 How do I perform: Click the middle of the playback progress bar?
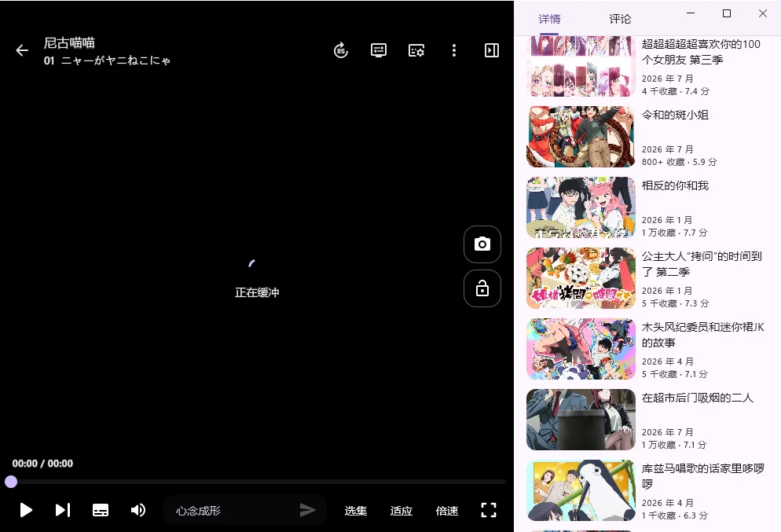coord(257,482)
